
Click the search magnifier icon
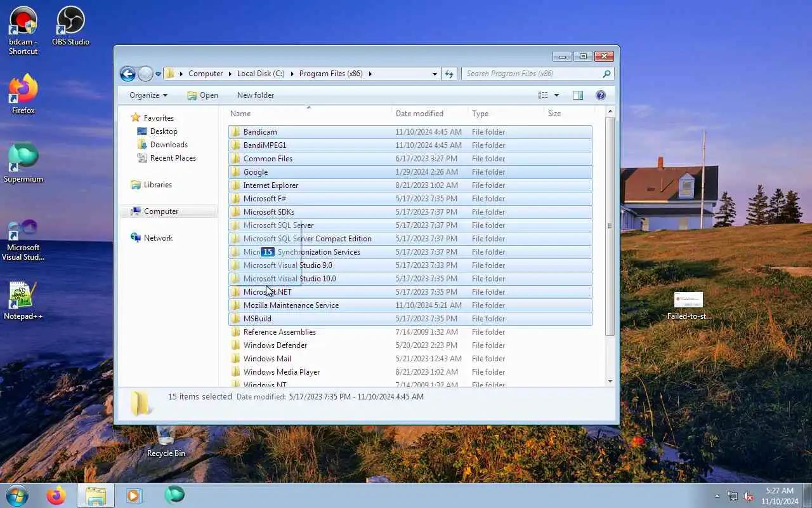click(x=606, y=74)
